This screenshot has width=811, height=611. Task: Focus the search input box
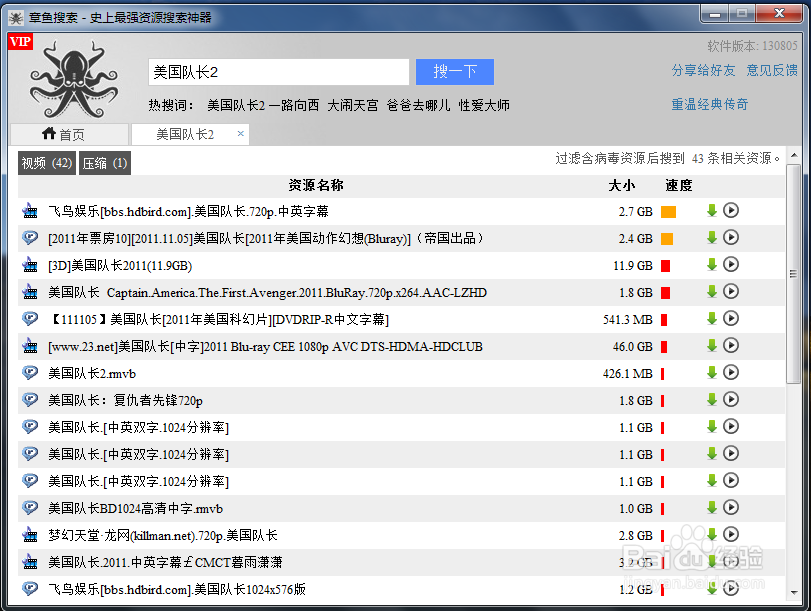pyautogui.click(x=279, y=71)
